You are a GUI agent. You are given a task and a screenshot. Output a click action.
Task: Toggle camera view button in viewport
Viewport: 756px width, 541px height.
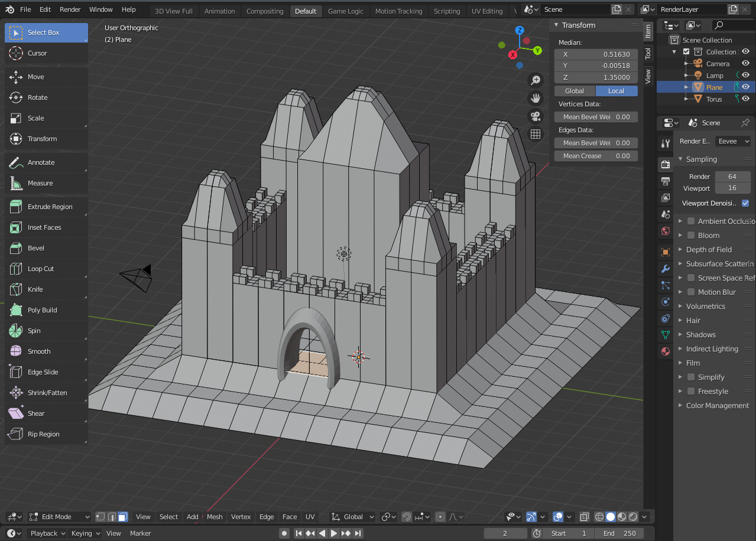pyautogui.click(x=536, y=116)
